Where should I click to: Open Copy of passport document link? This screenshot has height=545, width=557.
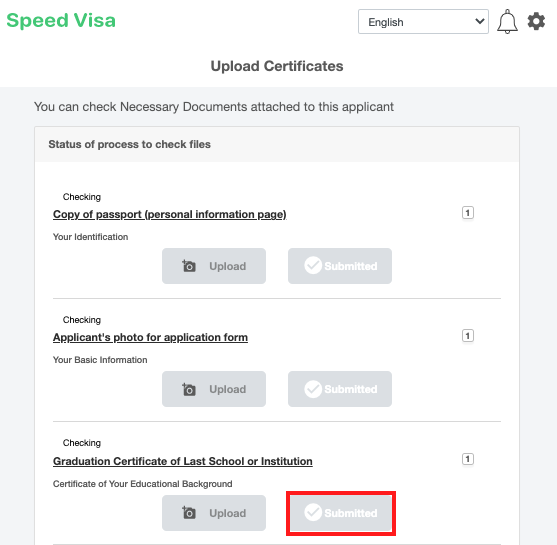pos(170,214)
